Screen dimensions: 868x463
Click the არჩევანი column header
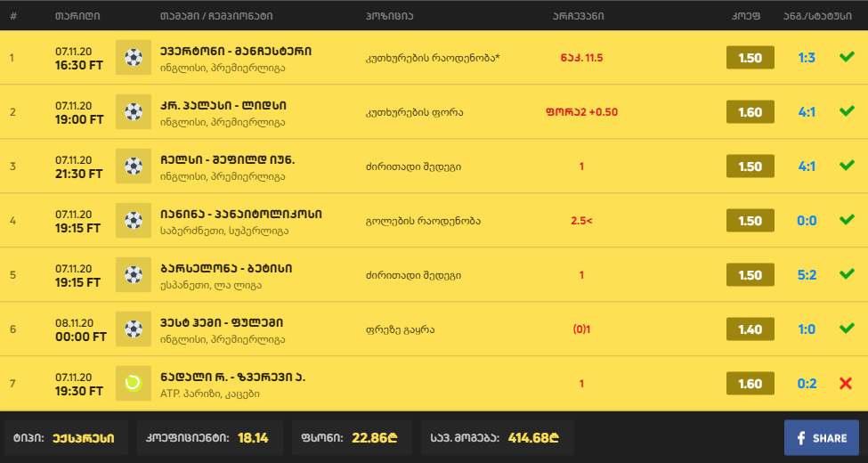coord(579,16)
